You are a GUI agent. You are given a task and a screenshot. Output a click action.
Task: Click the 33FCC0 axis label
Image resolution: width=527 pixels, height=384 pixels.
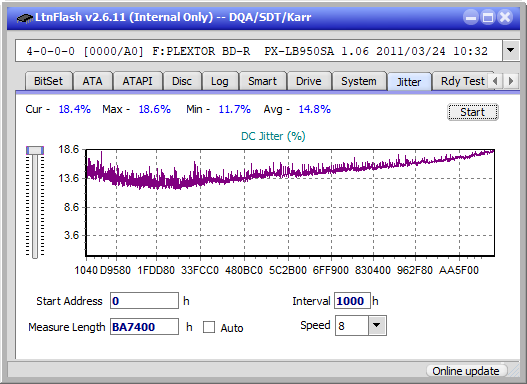(200, 270)
